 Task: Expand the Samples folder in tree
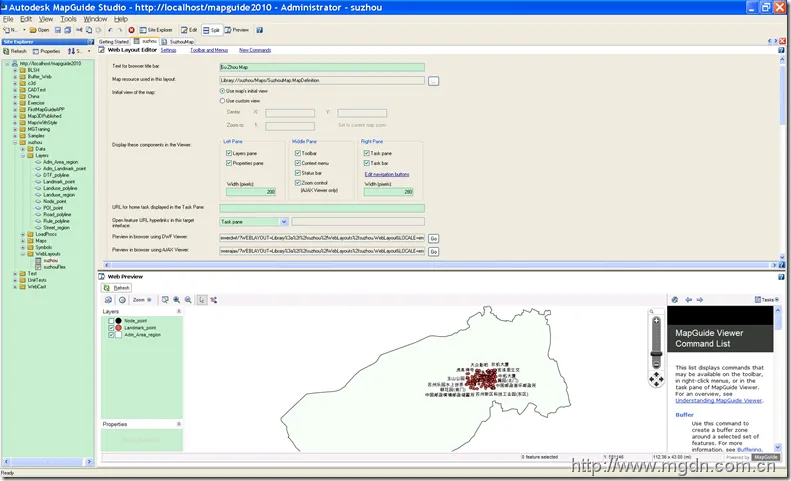pyautogui.click(x=15, y=136)
